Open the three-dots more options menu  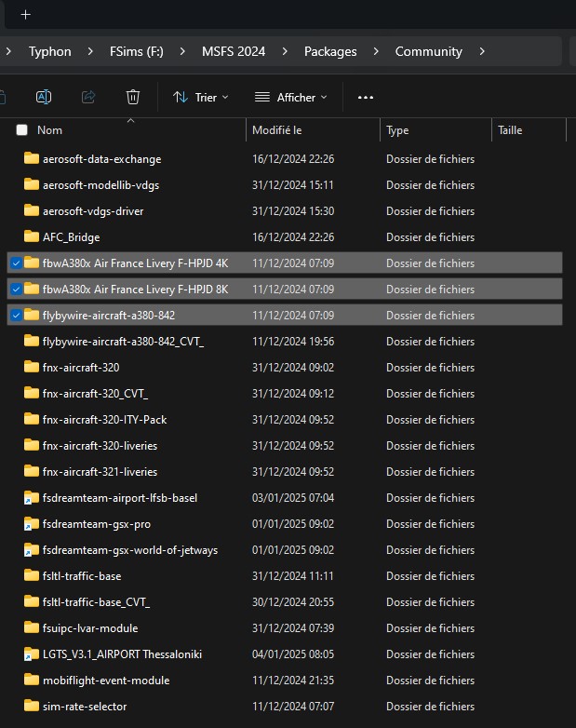coord(366,98)
